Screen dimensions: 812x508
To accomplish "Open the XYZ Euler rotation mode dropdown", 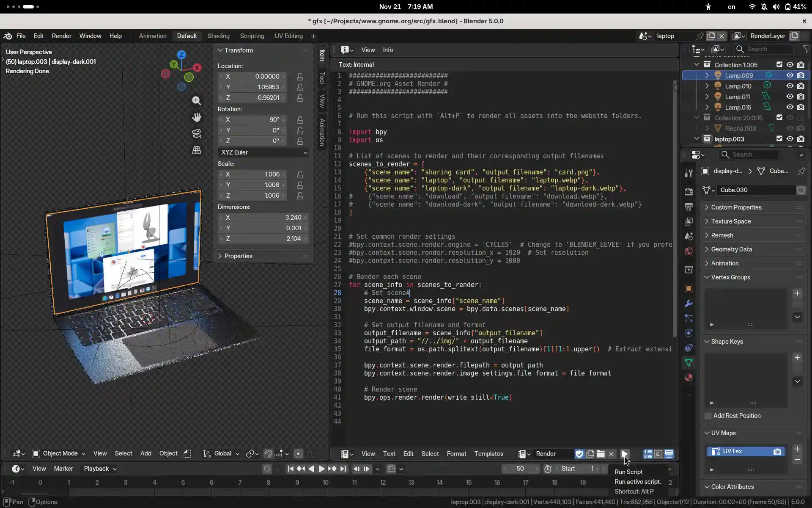I will point(263,152).
